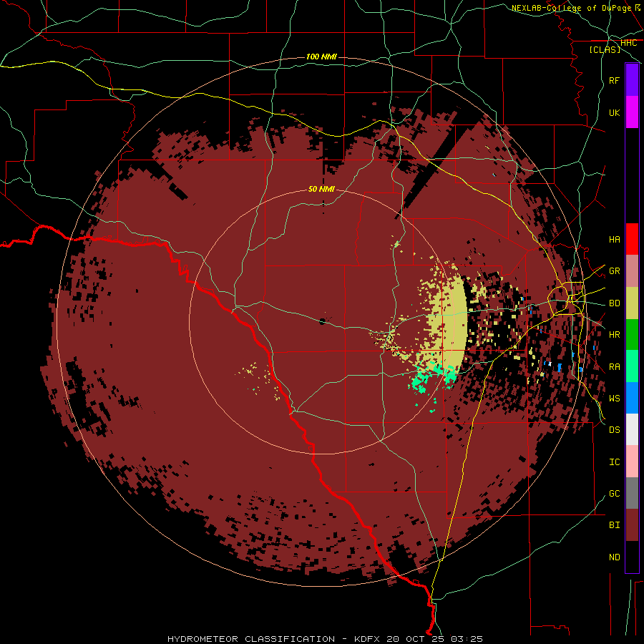The image size is (644, 644).
Task: Select the white DS legend swatch
Action: [x=632, y=429]
